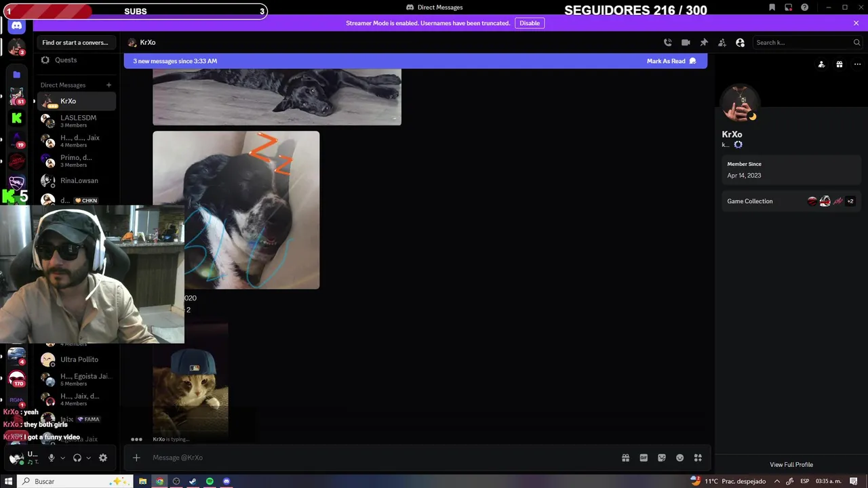Show hidden system tray icons
Viewport: 868px width, 488px height.
(x=777, y=481)
